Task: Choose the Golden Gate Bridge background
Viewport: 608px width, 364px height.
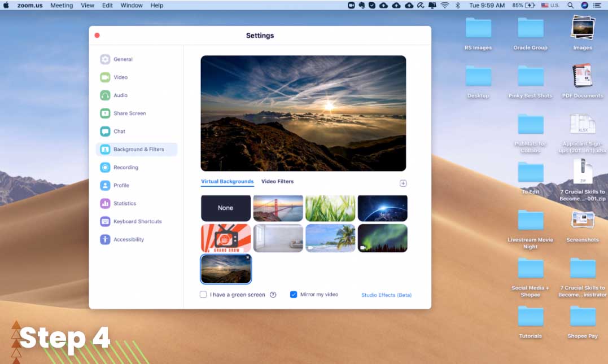Action: 278,208
